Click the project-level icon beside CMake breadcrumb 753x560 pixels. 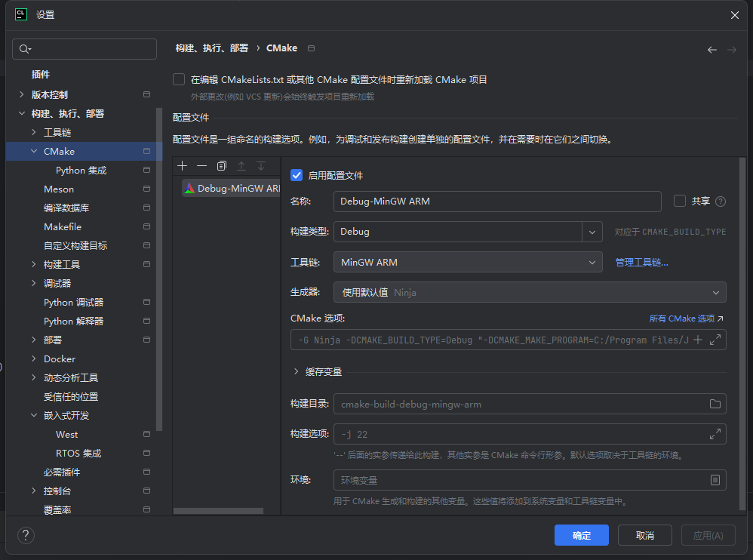pyautogui.click(x=311, y=48)
